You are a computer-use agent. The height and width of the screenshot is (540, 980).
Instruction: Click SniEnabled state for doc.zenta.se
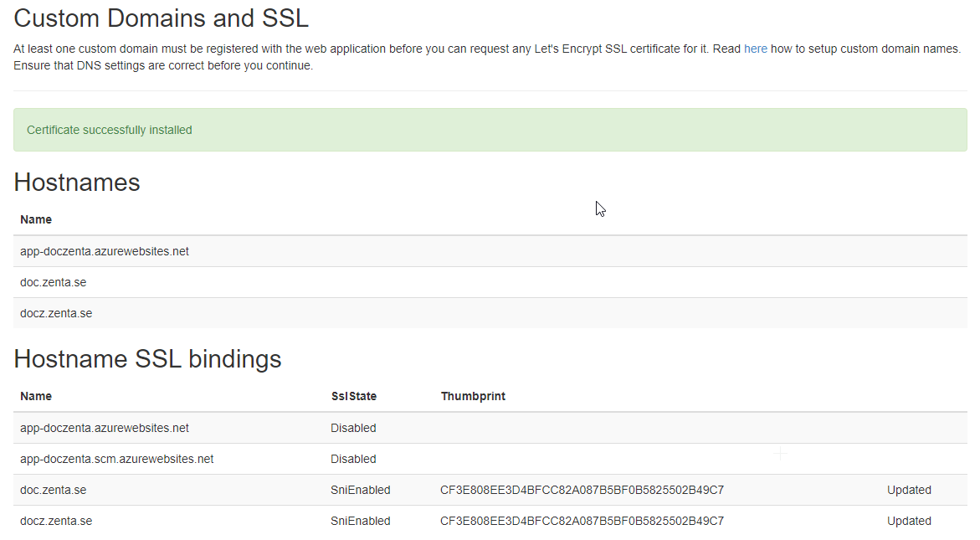[360, 490]
